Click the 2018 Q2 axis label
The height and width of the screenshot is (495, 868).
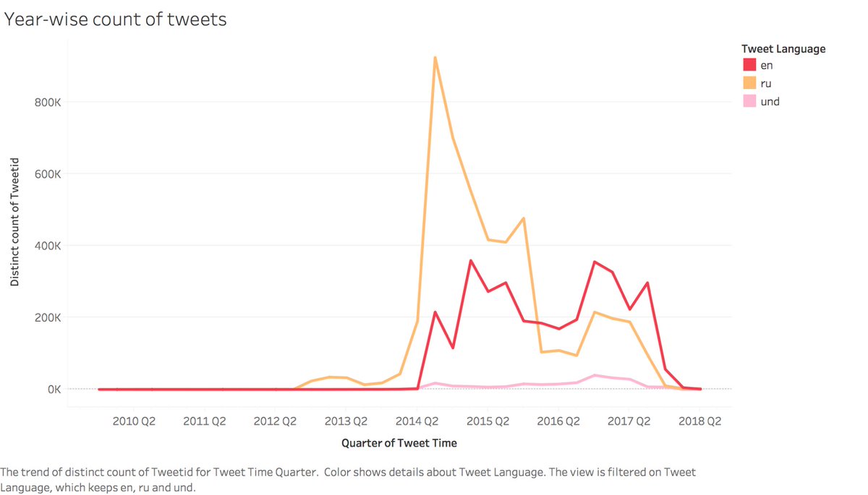click(x=701, y=421)
